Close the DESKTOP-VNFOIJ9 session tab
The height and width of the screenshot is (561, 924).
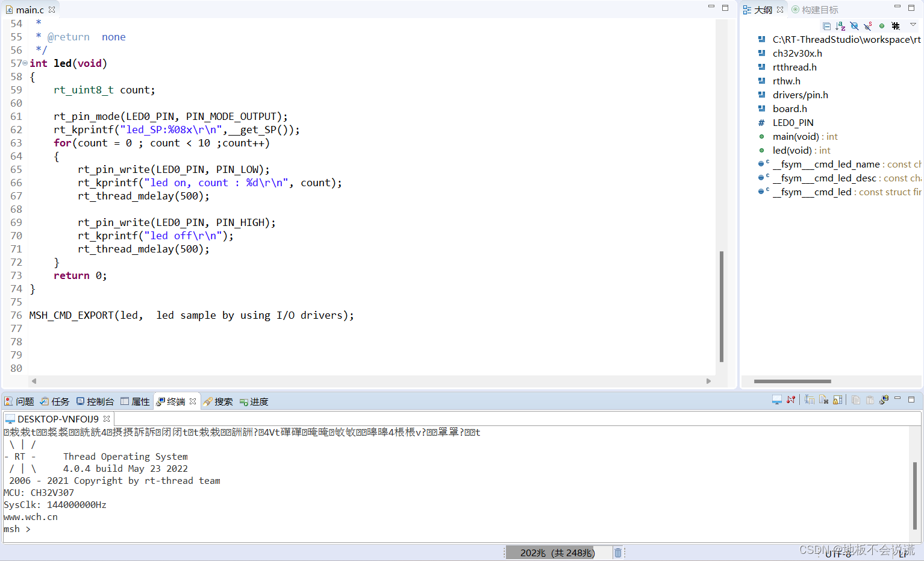click(x=107, y=419)
